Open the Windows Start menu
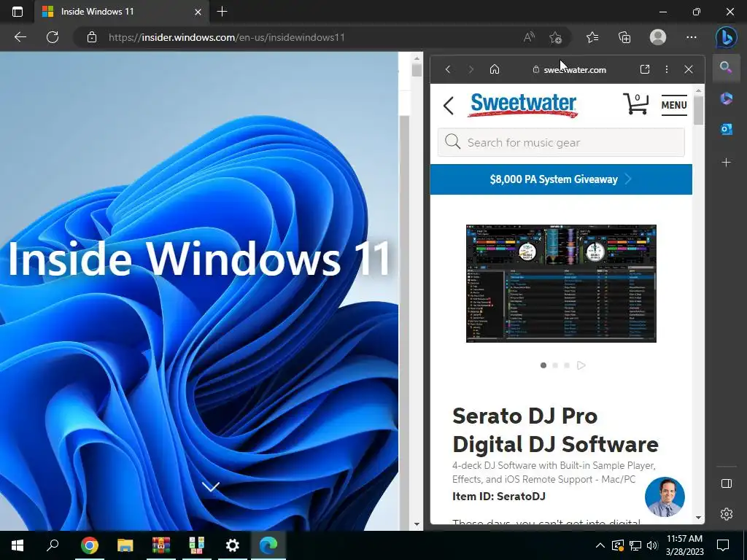The height and width of the screenshot is (560, 747). pos(18,545)
